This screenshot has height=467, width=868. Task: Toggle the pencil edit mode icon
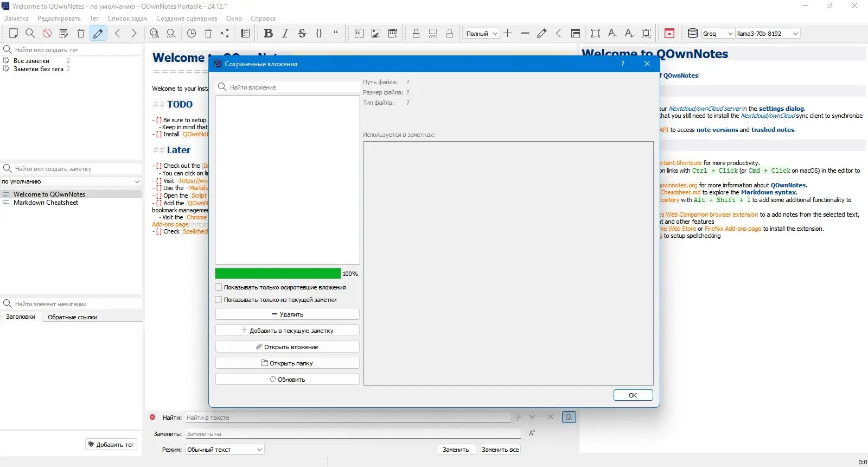pos(98,33)
